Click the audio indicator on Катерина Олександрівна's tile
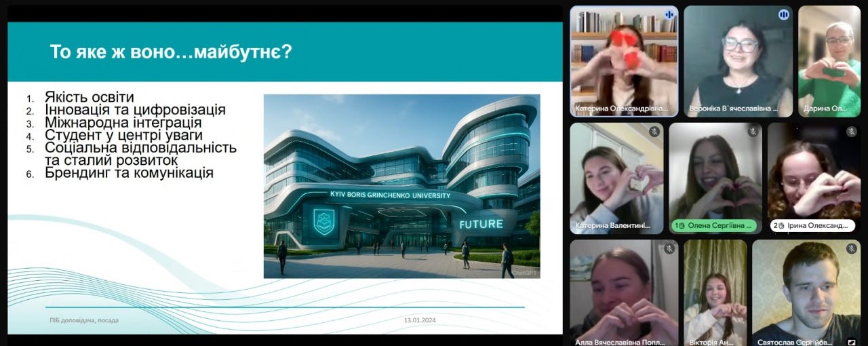Screen dimensions: 868x346 pyautogui.click(x=669, y=14)
